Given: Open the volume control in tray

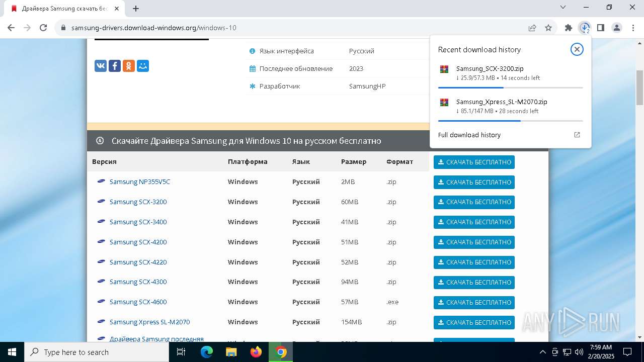Looking at the screenshot, I should (x=579, y=352).
